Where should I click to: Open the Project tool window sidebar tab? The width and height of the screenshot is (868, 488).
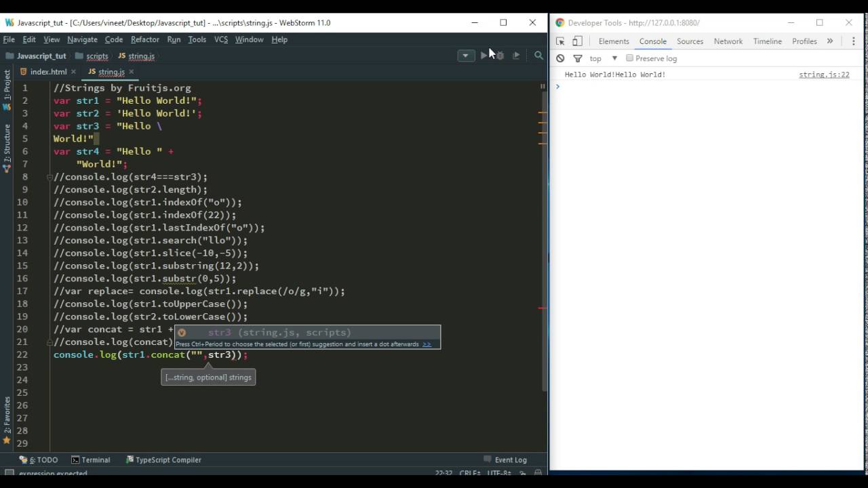[7, 89]
